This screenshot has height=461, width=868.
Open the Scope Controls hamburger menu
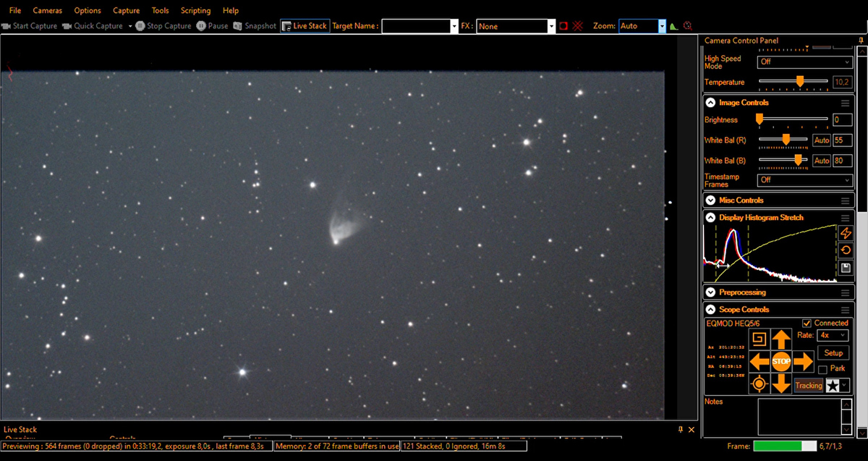pos(845,310)
